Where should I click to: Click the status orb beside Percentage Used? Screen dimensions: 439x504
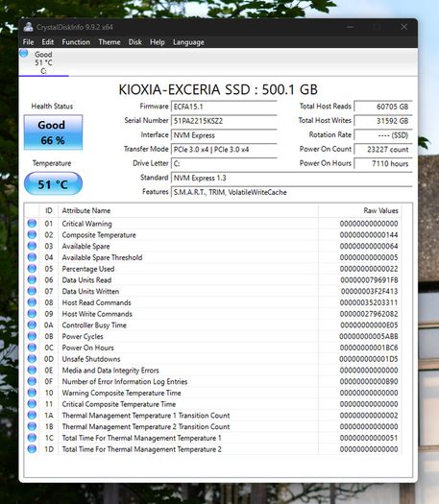coord(32,269)
